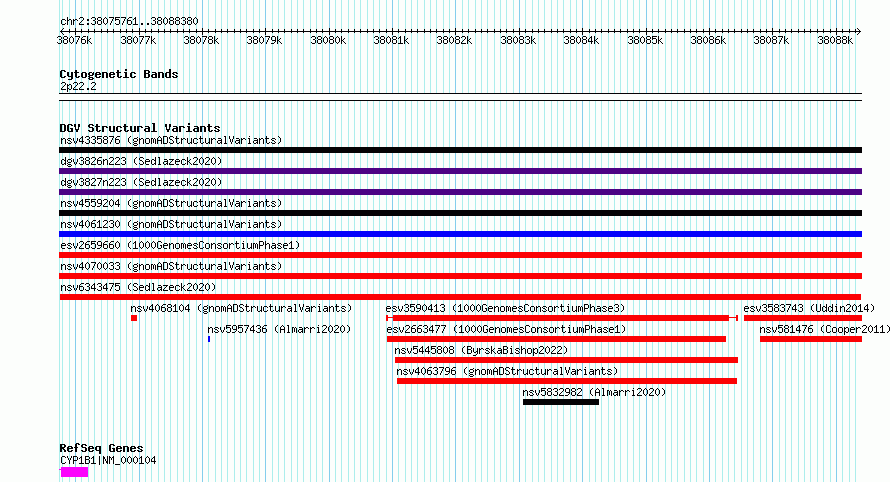890x482 pixels.
Task: Open the esv2663477 (1000GenomesConsortiumPhase1) label
Action: pyautogui.click(x=506, y=329)
